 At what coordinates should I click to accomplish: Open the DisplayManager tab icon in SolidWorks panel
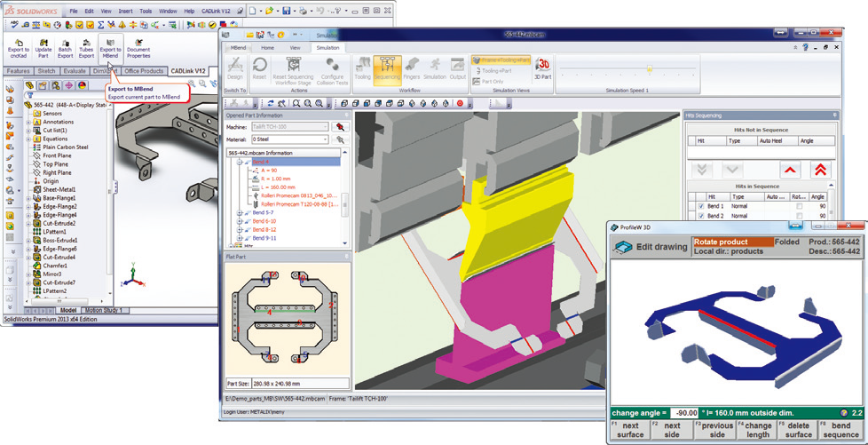coord(82,85)
